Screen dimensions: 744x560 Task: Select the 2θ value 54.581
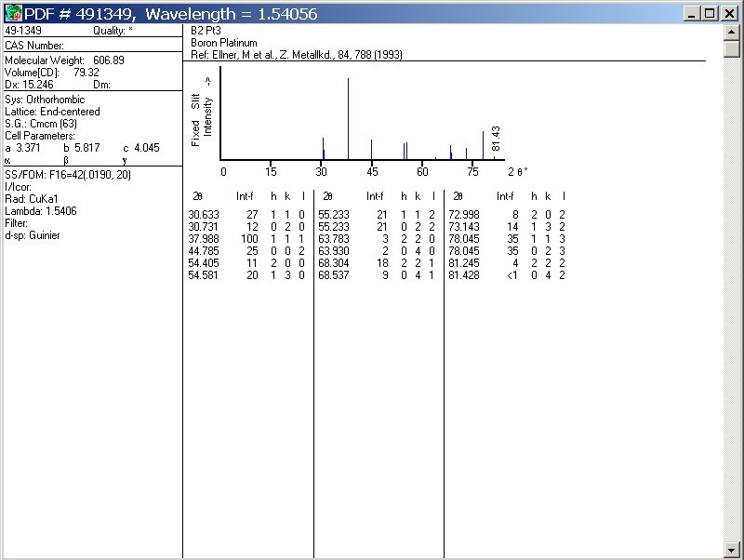click(x=204, y=275)
